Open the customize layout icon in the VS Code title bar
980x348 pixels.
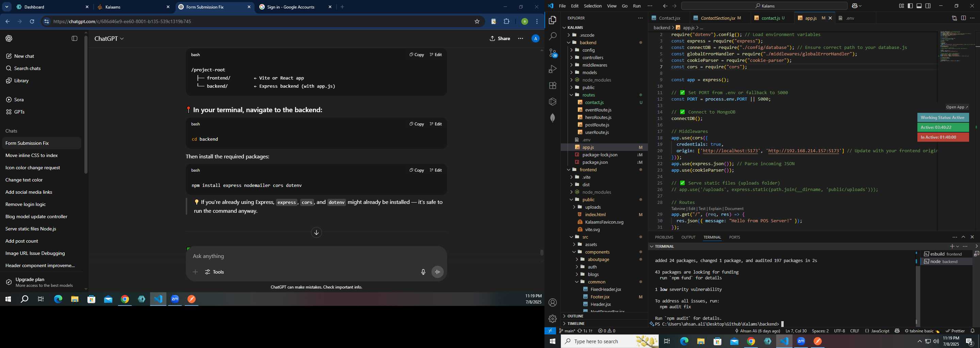(x=901, y=6)
